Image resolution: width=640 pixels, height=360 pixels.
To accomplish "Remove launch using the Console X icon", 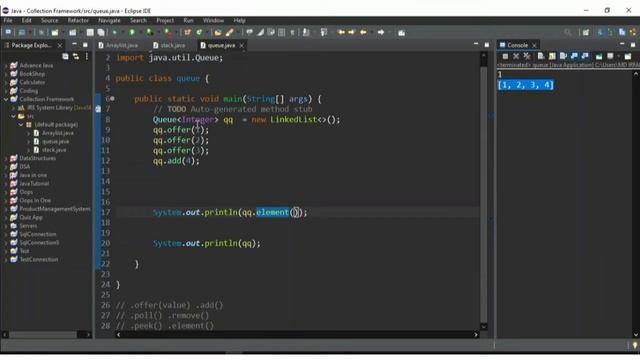I will pyautogui.click(x=516, y=56).
